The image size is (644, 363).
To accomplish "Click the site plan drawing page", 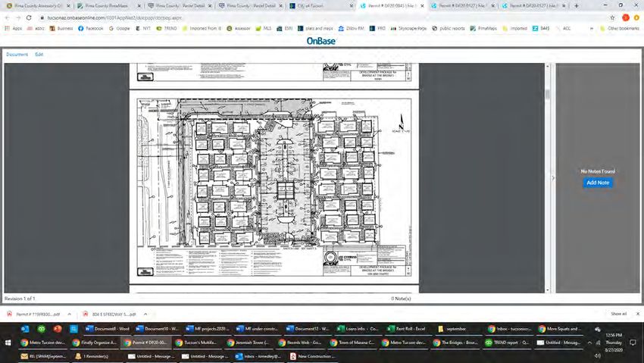I will click(274, 187).
